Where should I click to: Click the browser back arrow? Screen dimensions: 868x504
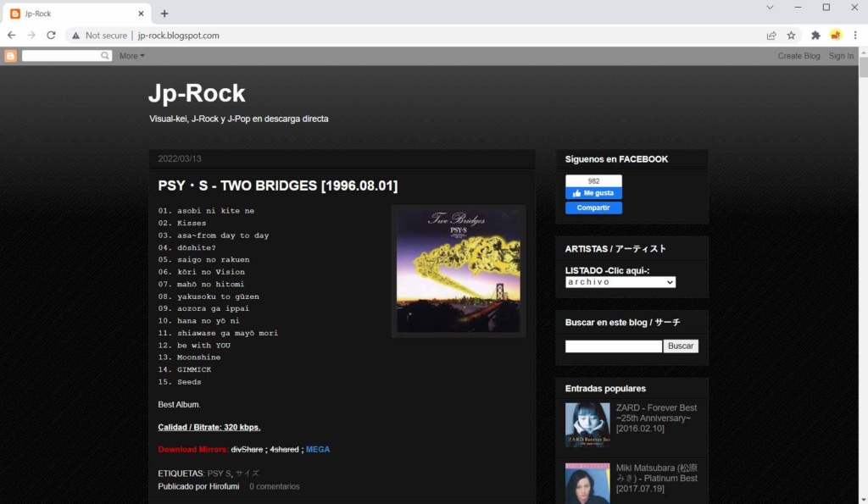tap(12, 36)
